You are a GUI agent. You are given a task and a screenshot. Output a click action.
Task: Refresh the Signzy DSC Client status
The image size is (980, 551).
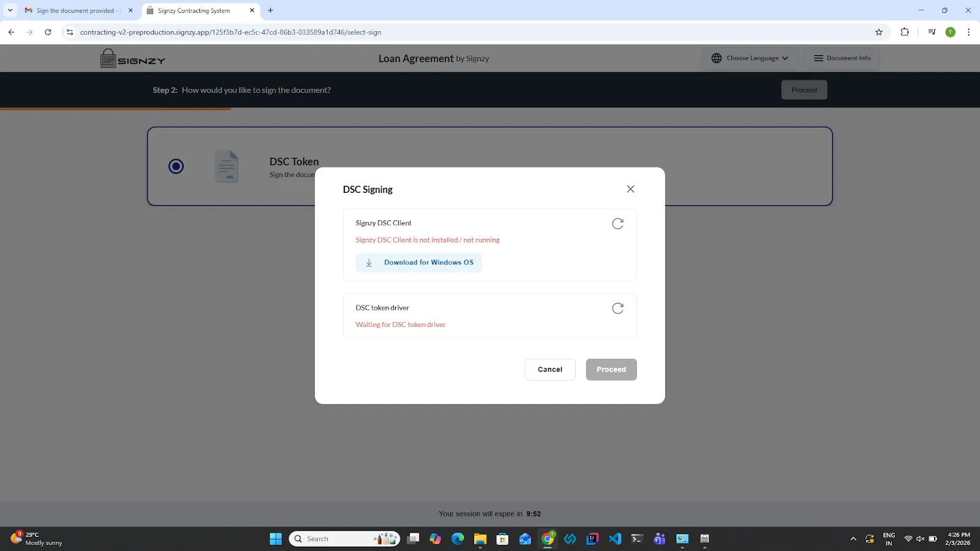click(x=617, y=223)
